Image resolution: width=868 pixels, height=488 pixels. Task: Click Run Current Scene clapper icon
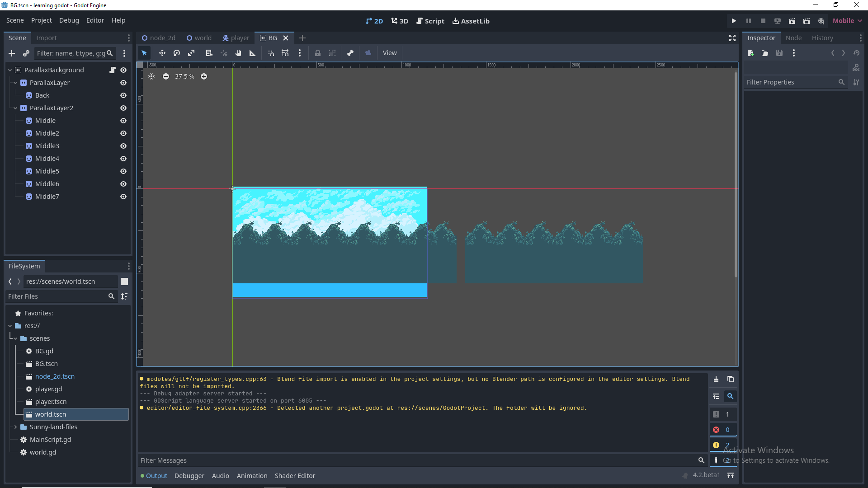click(x=792, y=21)
